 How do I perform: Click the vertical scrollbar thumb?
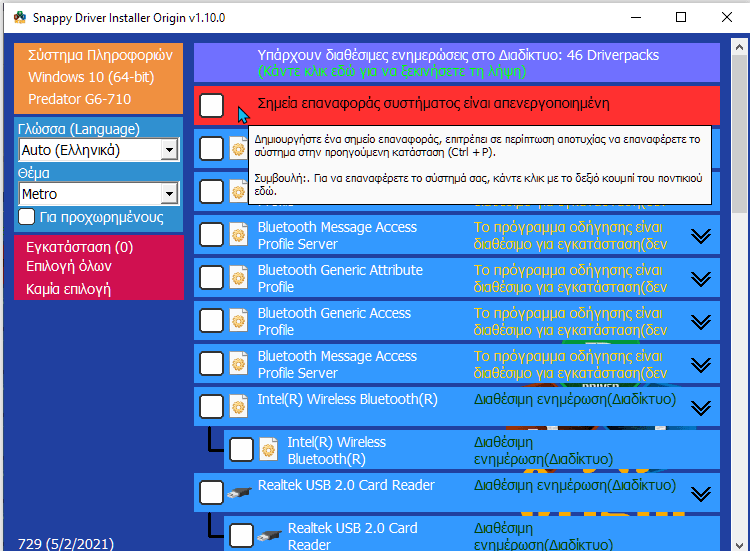(739, 134)
